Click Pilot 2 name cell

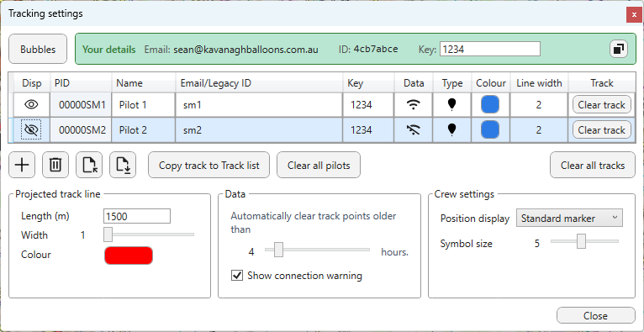tap(144, 130)
